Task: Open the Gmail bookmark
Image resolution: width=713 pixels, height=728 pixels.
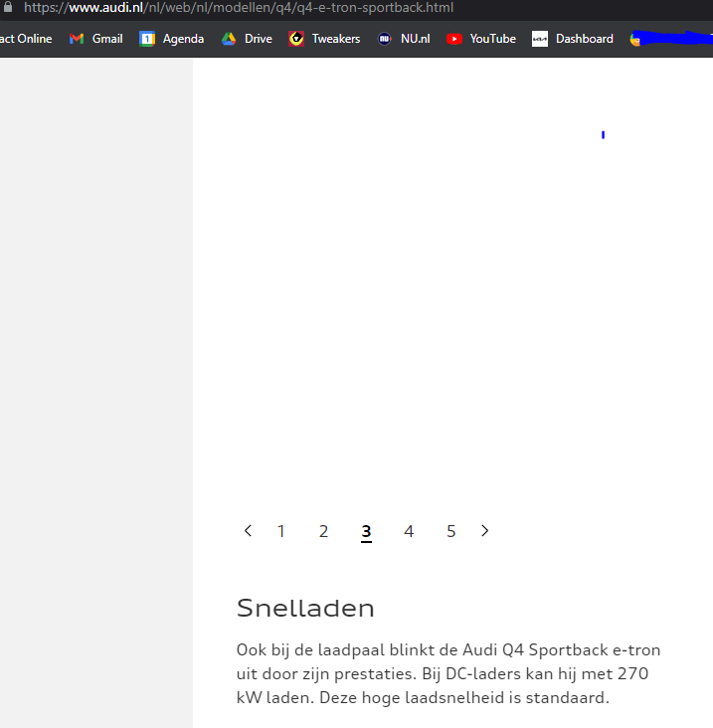Action: [x=96, y=39]
